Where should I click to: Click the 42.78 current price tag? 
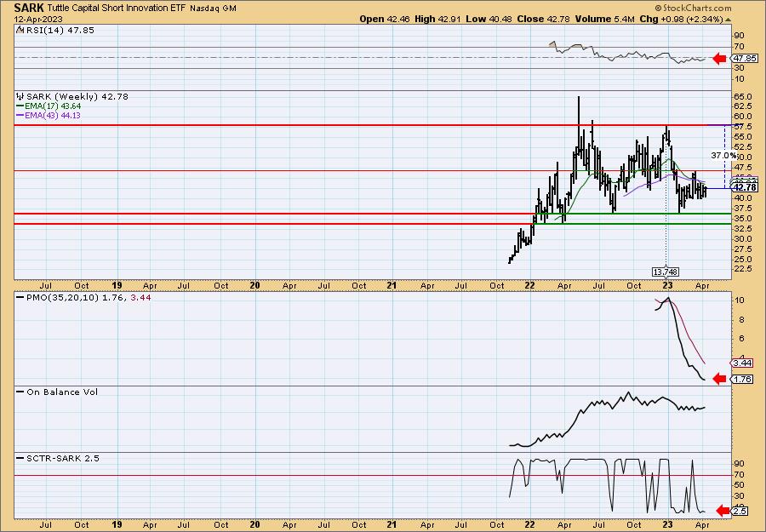coord(745,187)
